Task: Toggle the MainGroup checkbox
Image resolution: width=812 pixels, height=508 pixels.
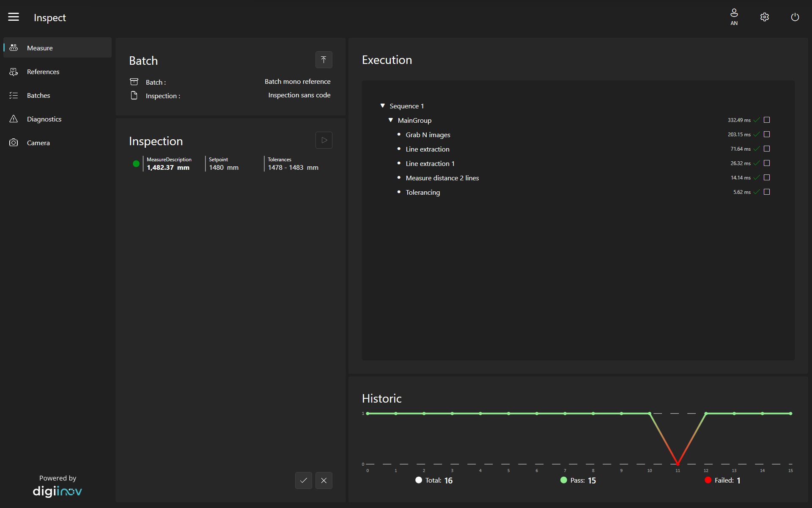Action: 767,120
